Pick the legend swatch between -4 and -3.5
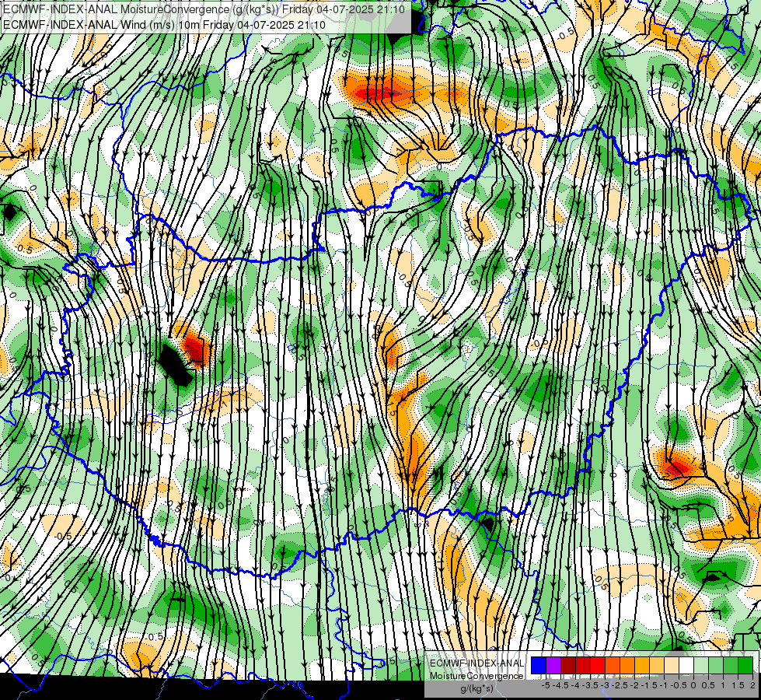Image resolution: width=761 pixels, height=700 pixels. coord(583,665)
